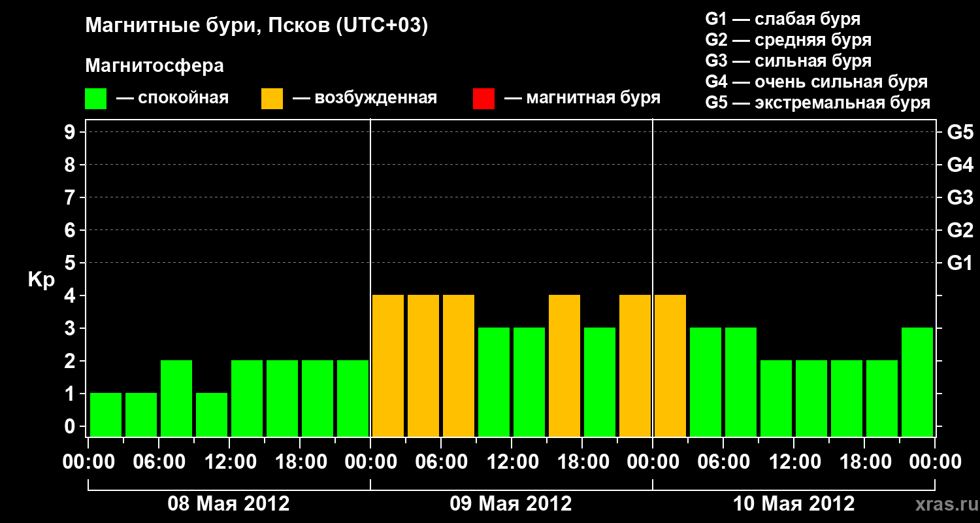
Task: Click the '12:00' tick label under 08 Мая
Action: (230, 462)
